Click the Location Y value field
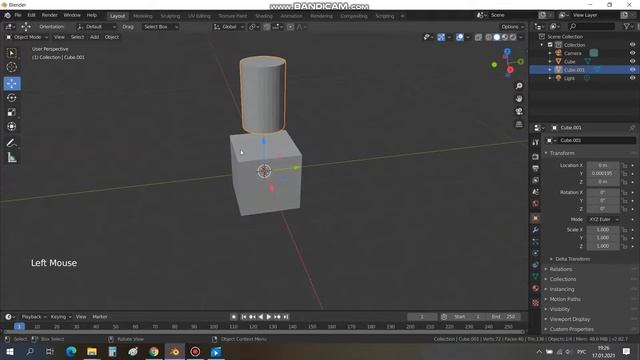The height and width of the screenshot is (360, 640). point(602,173)
